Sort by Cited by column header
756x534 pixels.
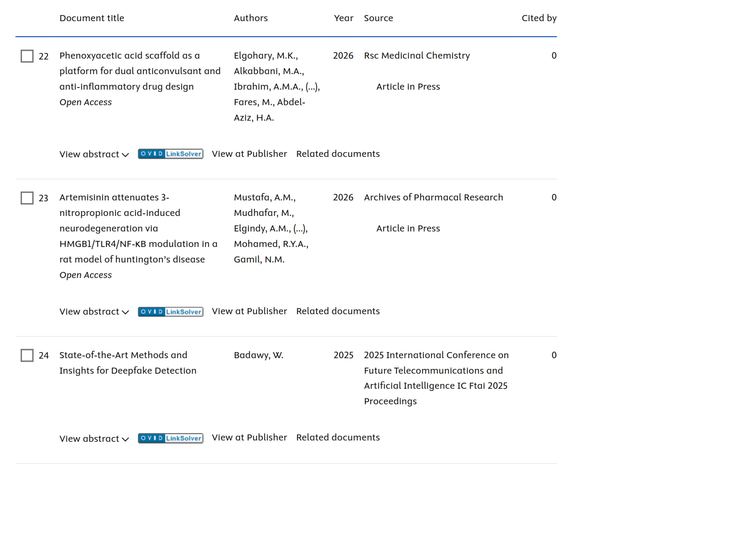click(539, 18)
